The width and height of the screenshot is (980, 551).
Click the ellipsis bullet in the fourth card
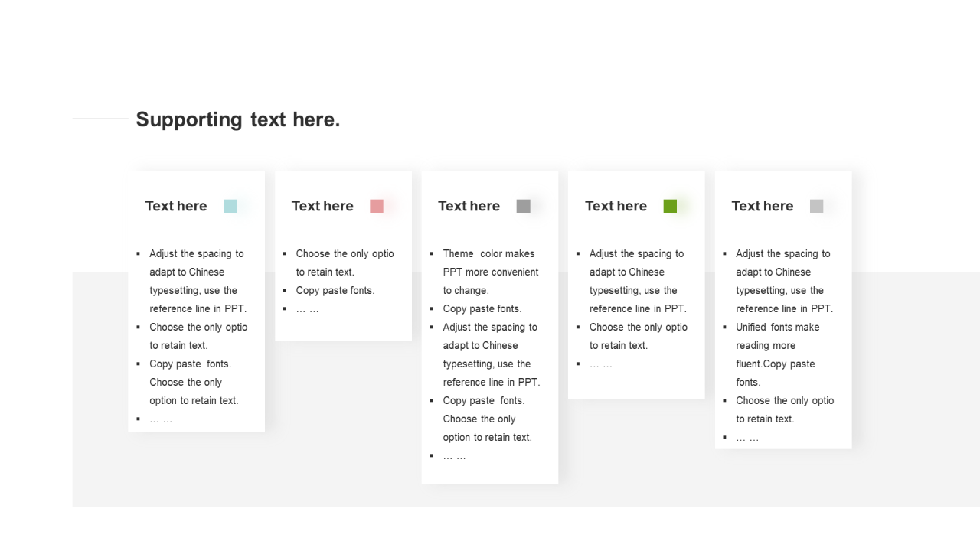click(x=601, y=364)
